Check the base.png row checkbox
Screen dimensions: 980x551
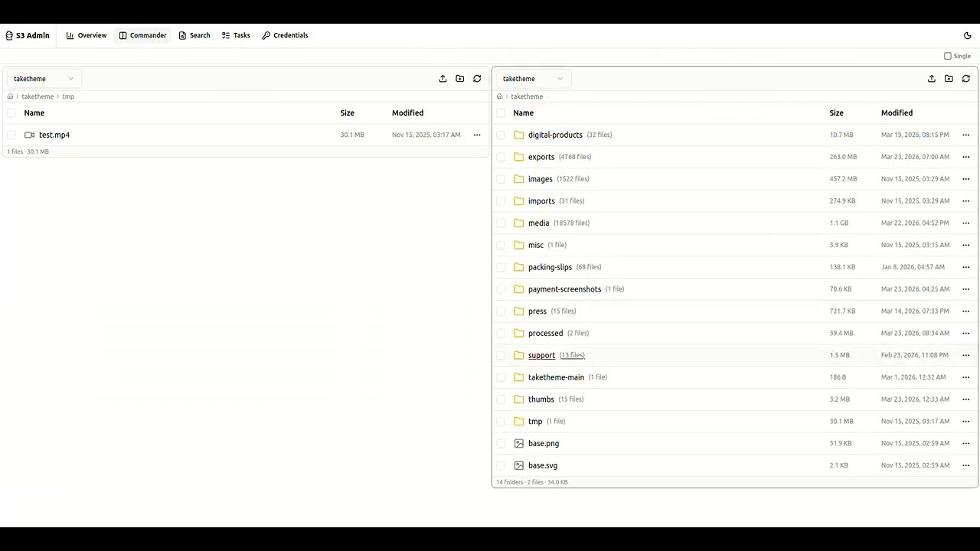pyautogui.click(x=501, y=443)
